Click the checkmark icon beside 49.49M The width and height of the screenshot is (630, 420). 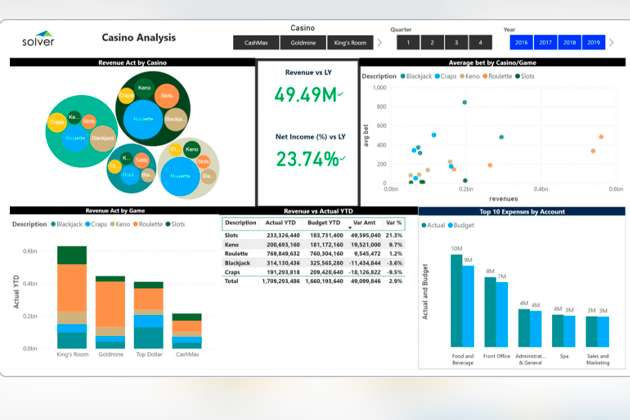coord(341,94)
